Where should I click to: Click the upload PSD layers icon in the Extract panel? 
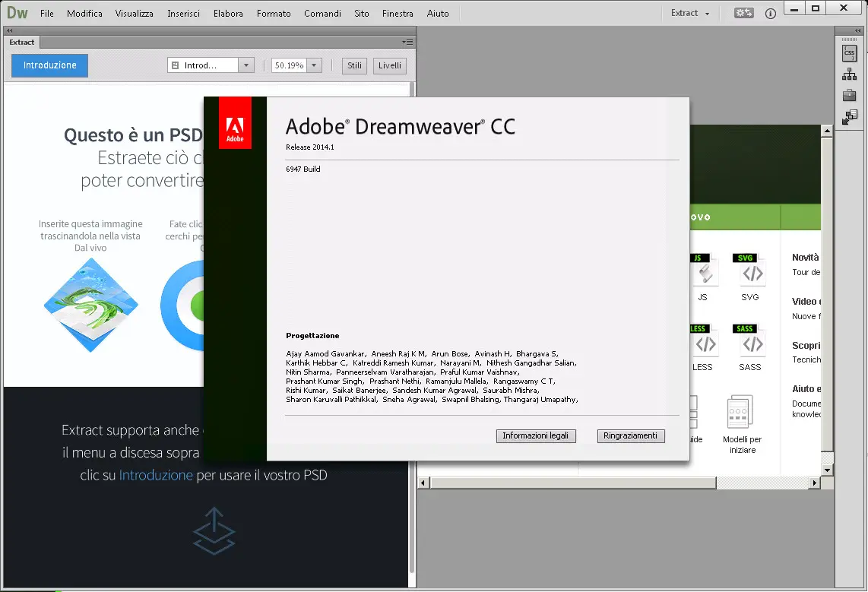pyautogui.click(x=214, y=531)
